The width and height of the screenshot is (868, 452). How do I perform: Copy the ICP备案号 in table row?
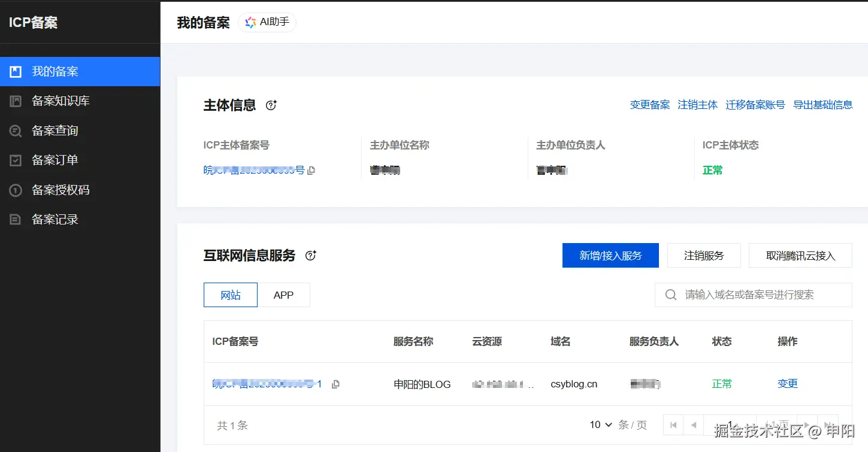click(x=335, y=384)
